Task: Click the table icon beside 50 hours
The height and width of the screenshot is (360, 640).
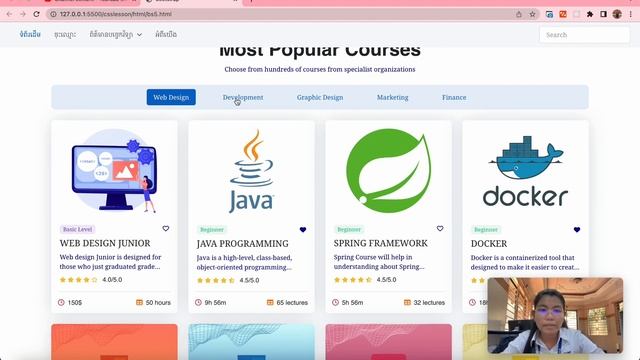Action: (139, 302)
